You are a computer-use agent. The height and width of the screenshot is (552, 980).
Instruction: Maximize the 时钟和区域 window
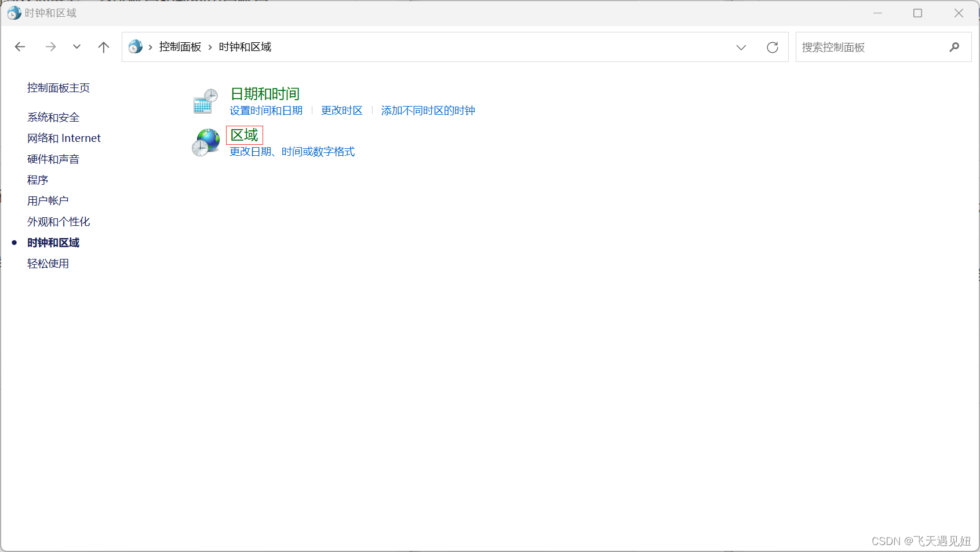[x=917, y=13]
